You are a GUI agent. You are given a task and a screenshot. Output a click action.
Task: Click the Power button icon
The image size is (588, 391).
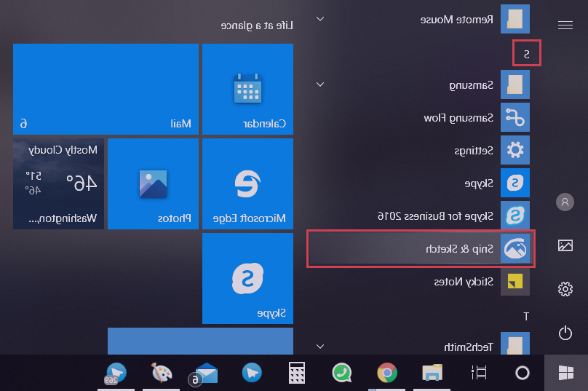click(565, 333)
